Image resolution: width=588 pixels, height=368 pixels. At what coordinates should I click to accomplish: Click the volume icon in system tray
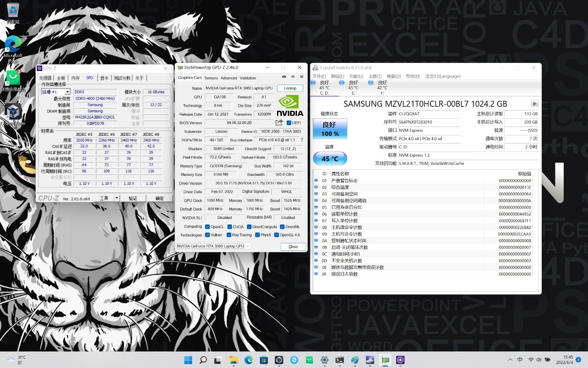[x=539, y=360]
